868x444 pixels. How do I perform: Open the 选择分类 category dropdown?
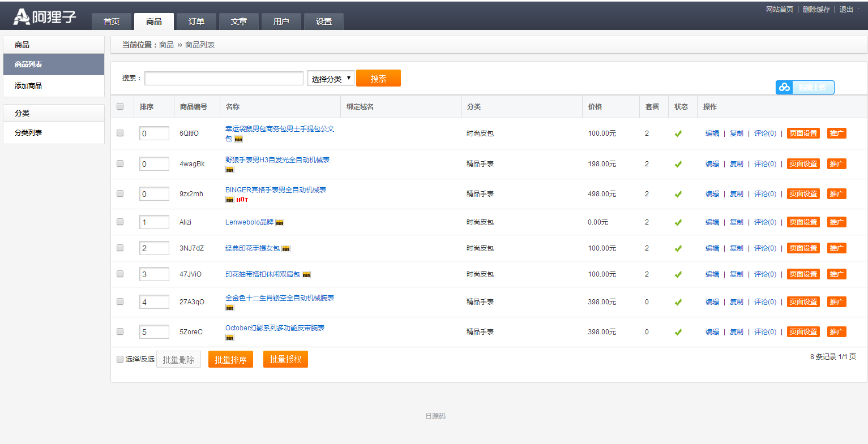330,78
